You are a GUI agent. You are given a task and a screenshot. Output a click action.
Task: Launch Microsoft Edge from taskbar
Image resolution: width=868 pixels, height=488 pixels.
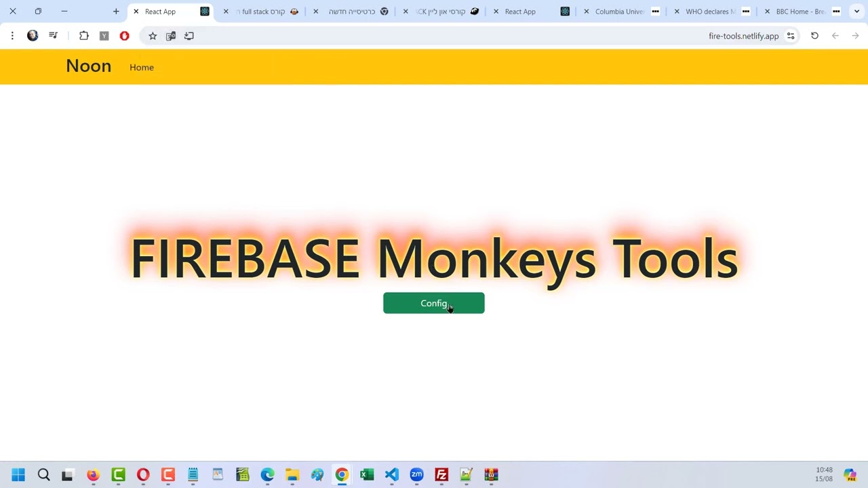point(267,475)
